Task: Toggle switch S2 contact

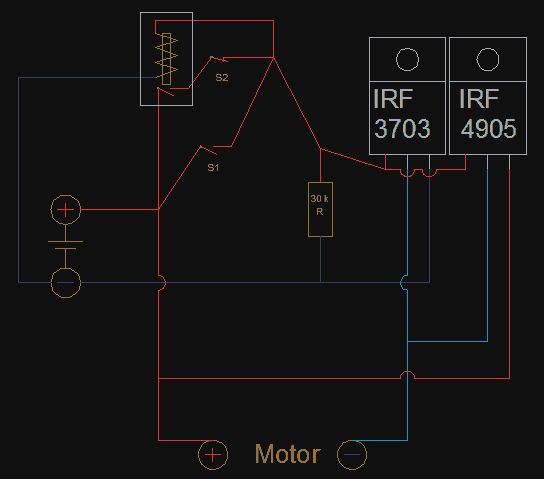Action: pyautogui.click(x=219, y=59)
